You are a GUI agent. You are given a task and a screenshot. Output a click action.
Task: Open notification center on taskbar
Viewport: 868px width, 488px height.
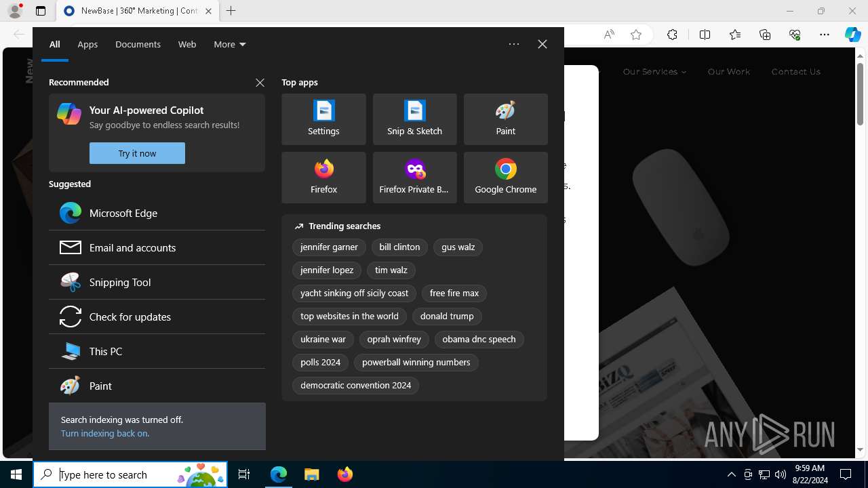(846, 474)
